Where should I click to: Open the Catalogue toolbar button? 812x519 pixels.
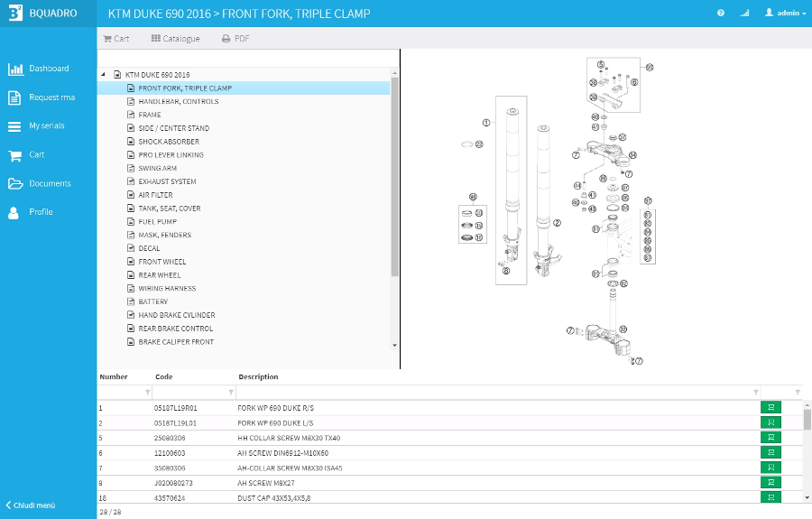point(175,38)
